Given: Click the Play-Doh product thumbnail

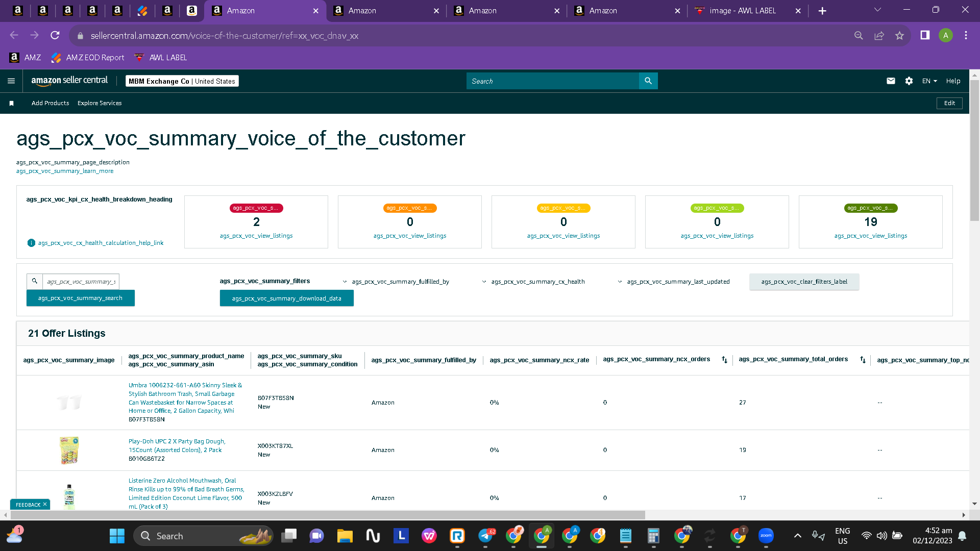Looking at the screenshot, I should click(69, 450).
